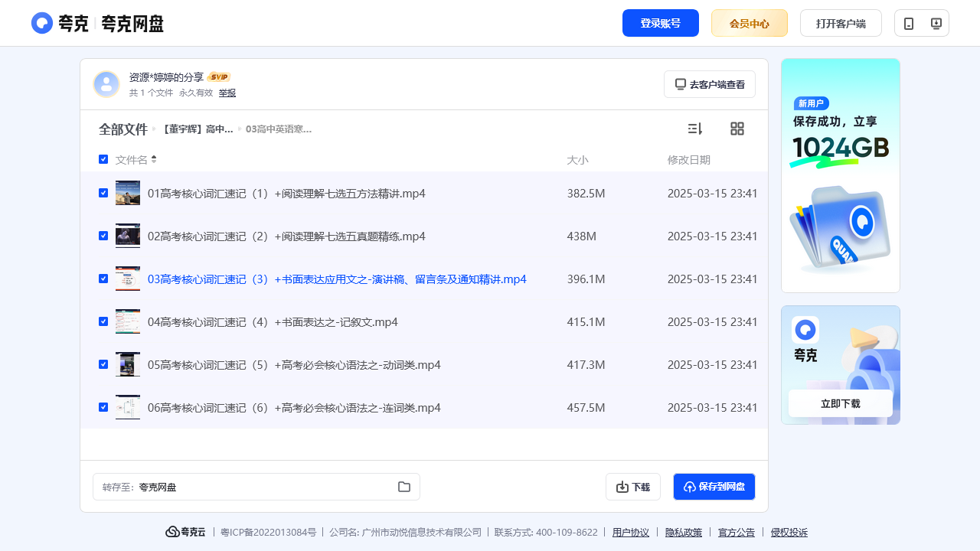980x551 pixels.
Task: Click the 立即下载 button in banner
Action: 841,403
